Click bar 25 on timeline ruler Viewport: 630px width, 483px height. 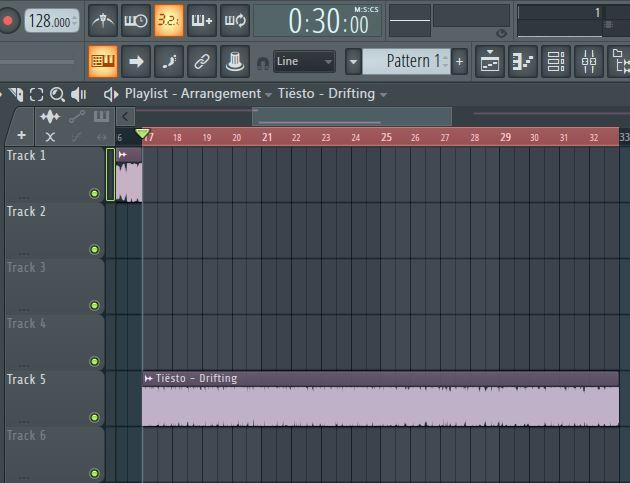click(386, 137)
